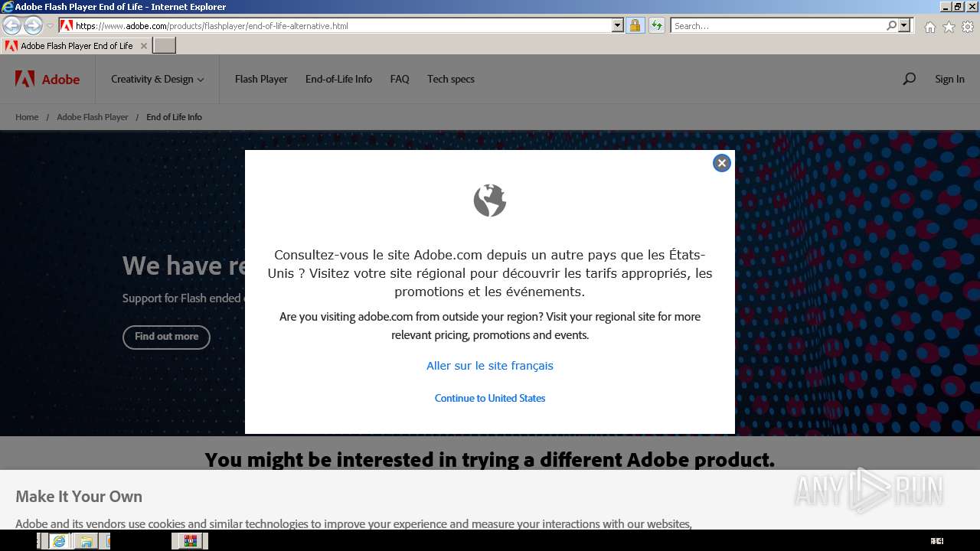Click the security lock icon
980x551 pixels.
[635, 25]
